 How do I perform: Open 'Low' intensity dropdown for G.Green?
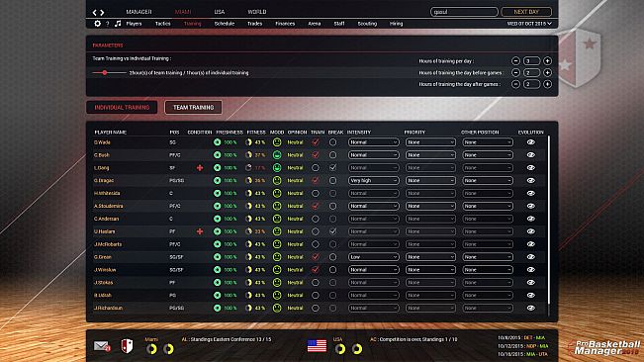pyautogui.click(x=373, y=257)
